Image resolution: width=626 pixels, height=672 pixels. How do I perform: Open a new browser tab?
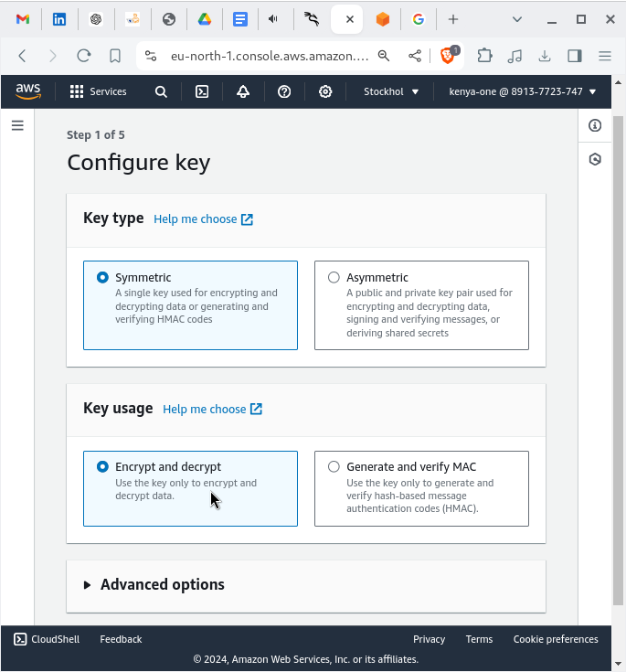pos(453,19)
